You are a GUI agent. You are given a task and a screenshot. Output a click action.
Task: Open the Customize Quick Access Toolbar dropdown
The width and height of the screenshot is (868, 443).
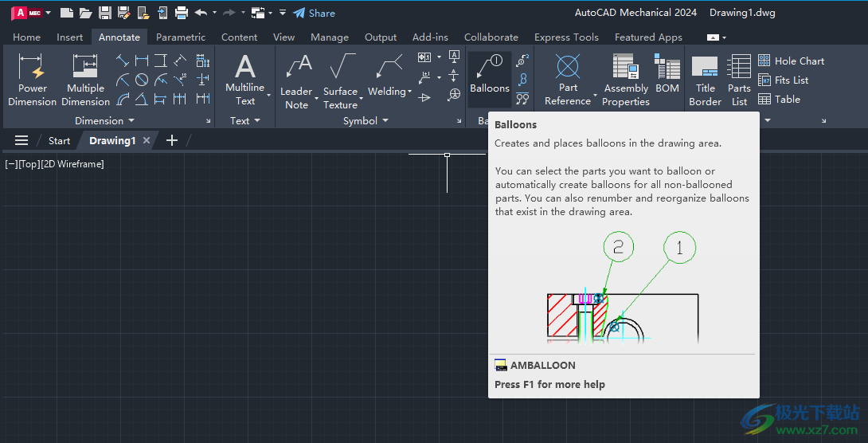[x=283, y=13]
